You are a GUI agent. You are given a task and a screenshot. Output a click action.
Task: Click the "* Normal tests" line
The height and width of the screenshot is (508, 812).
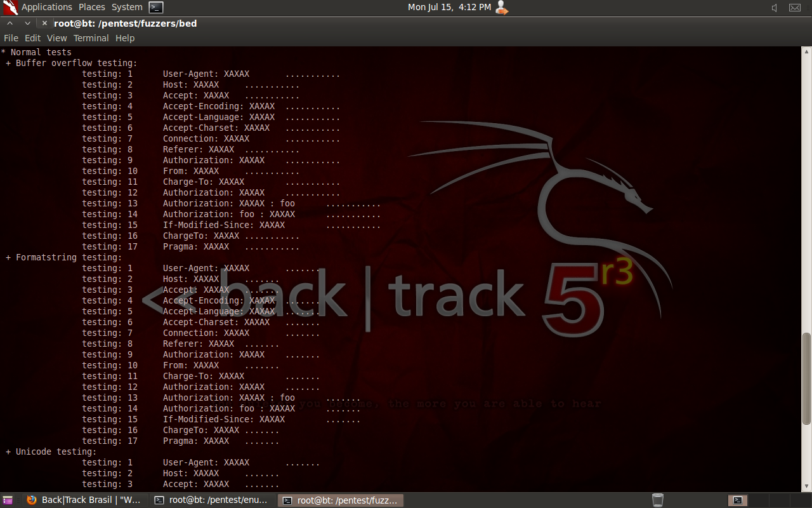[x=36, y=52]
